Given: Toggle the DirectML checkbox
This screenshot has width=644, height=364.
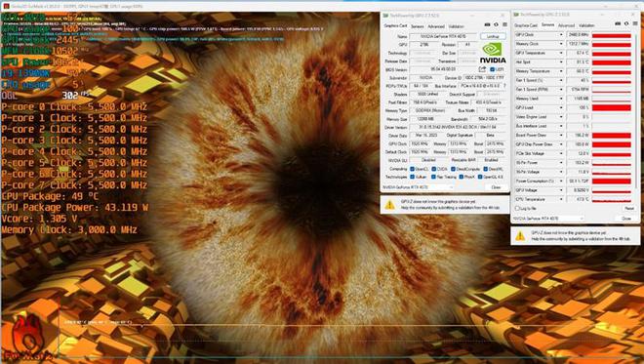Looking at the screenshot, I should [486, 169].
